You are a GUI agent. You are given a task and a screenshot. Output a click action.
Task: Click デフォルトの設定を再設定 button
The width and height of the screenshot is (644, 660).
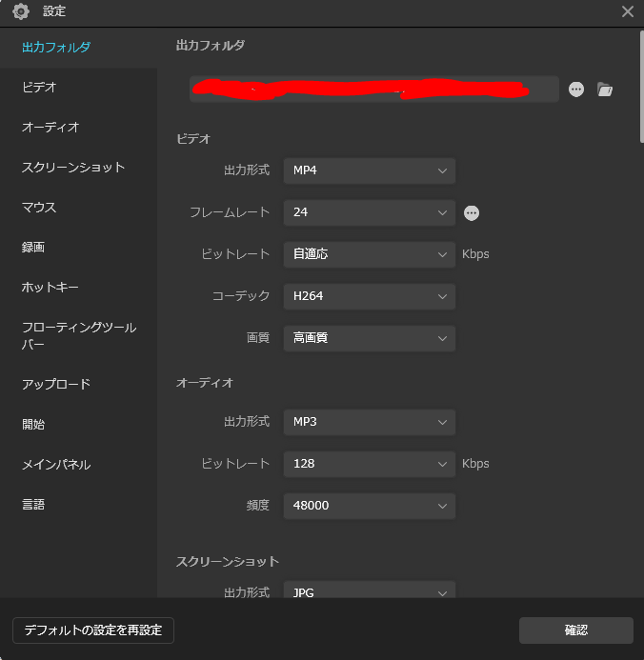pyautogui.click(x=93, y=630)
